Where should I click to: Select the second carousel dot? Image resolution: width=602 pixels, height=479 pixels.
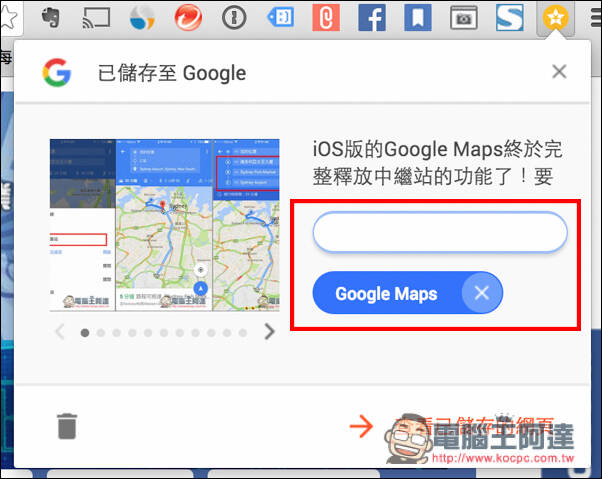pos(101,333)
